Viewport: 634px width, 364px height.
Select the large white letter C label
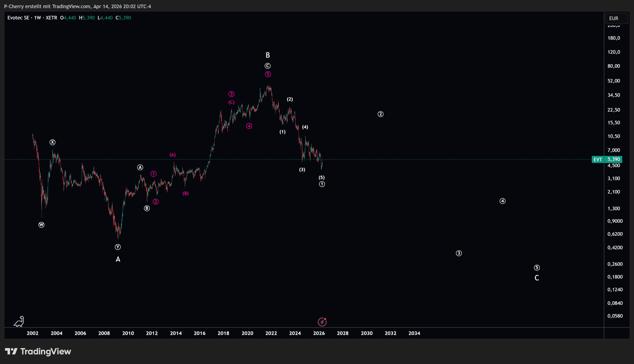point(537,278)
